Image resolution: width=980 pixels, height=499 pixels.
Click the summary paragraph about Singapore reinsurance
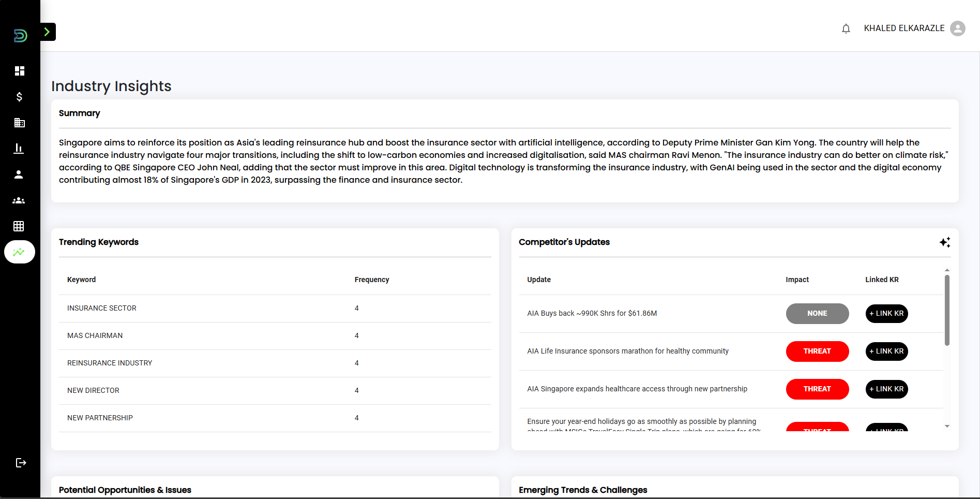pos(504,162)
